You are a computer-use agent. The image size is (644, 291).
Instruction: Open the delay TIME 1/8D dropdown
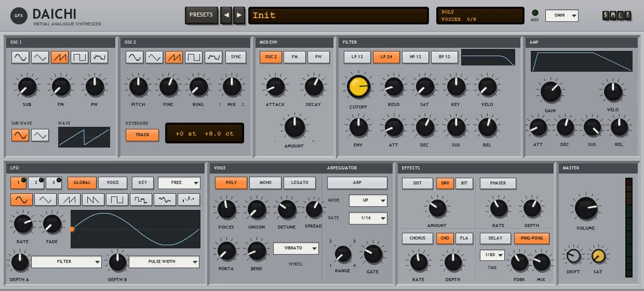[x=493, y=255]
